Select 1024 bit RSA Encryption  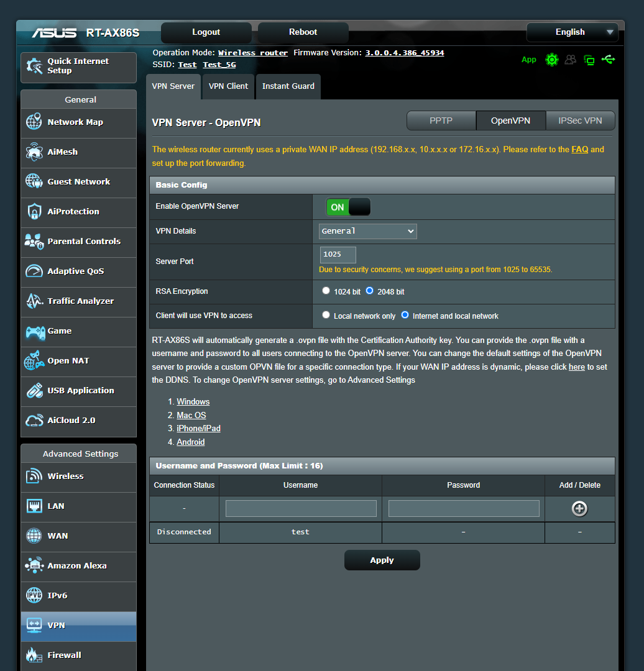pos(326,290)
